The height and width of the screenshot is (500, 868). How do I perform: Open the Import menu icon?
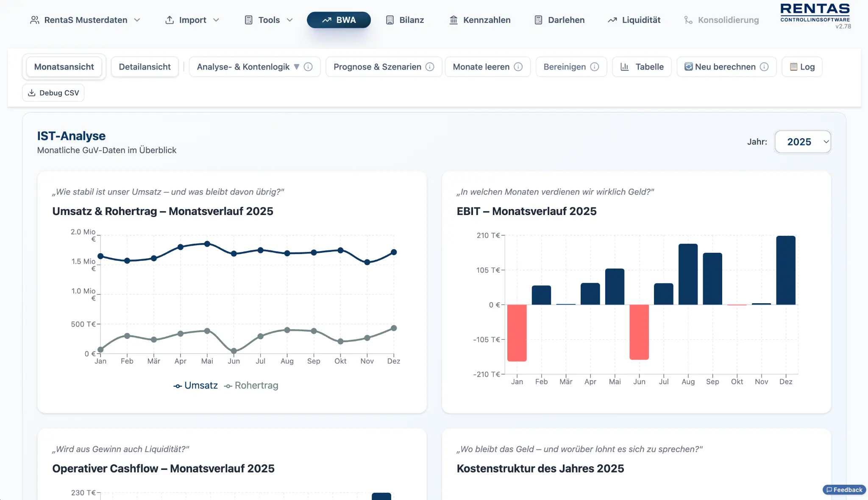(170, 20)
